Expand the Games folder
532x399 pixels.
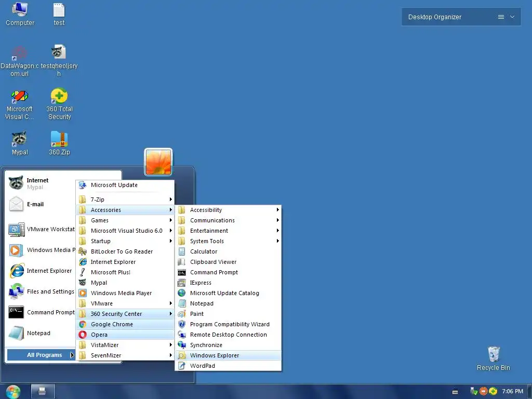[x=125, y=220]
